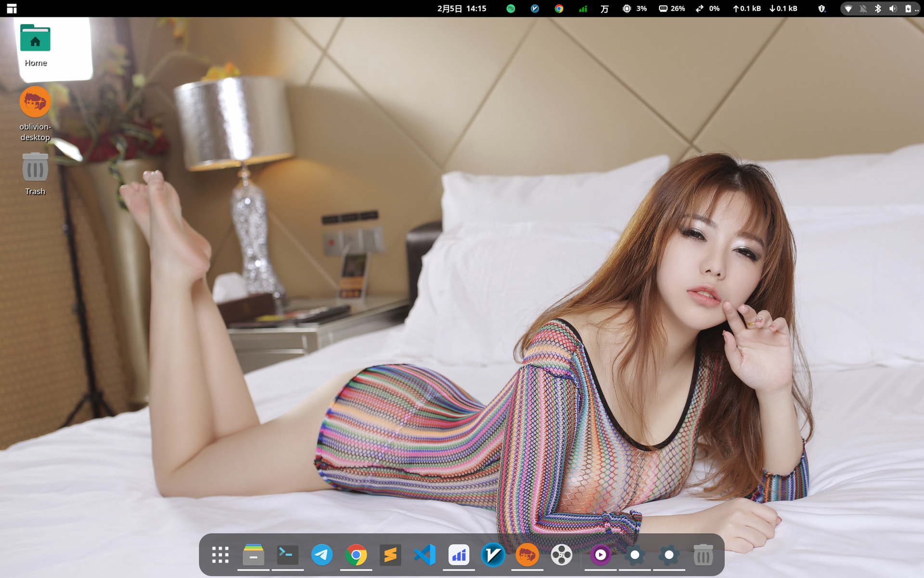Open the dock Trash icon

click(x=703, y=555)
